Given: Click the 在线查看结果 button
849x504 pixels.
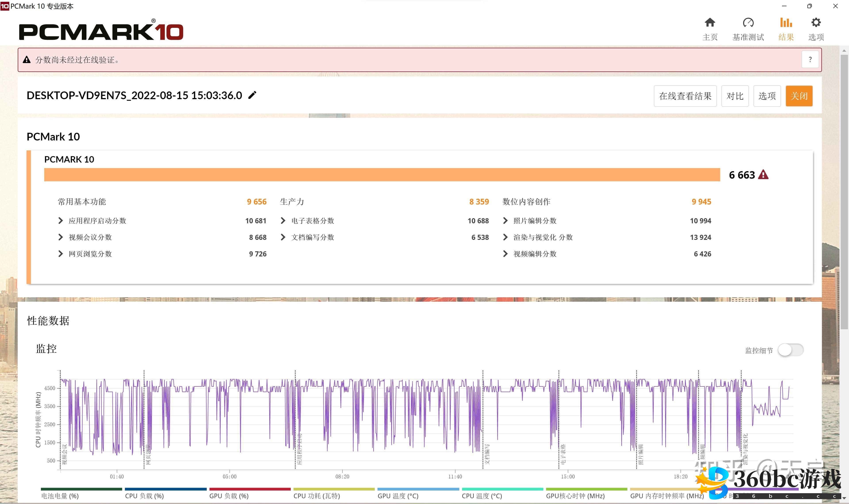Looking at the screenshot, I should click(x=685, y=96).
